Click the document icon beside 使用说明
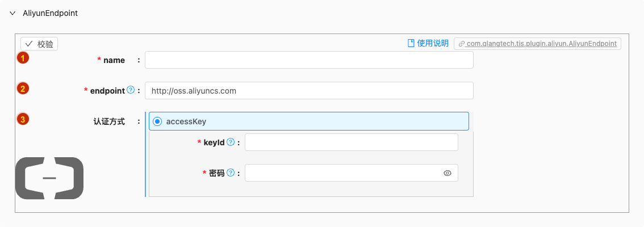 point(411,44)
